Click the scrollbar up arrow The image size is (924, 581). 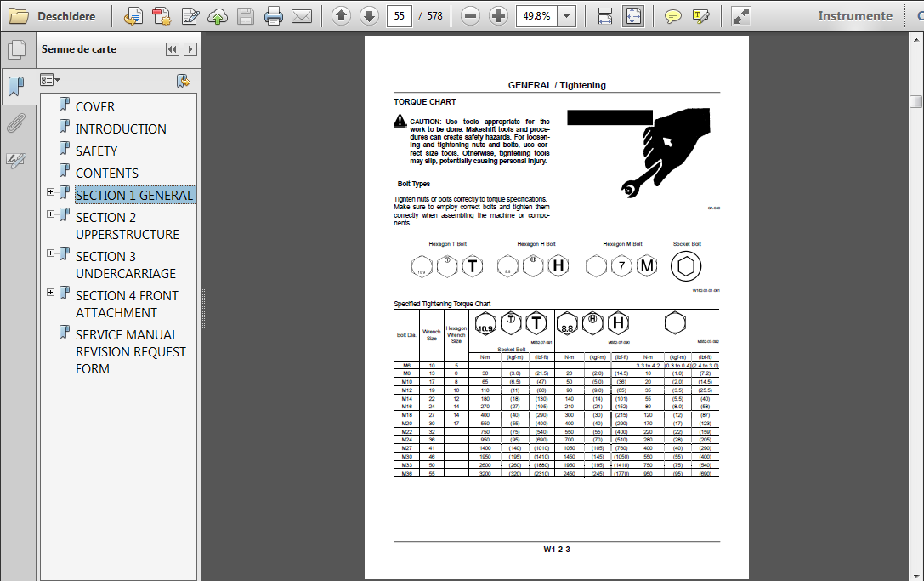click(x=916, y=40)
